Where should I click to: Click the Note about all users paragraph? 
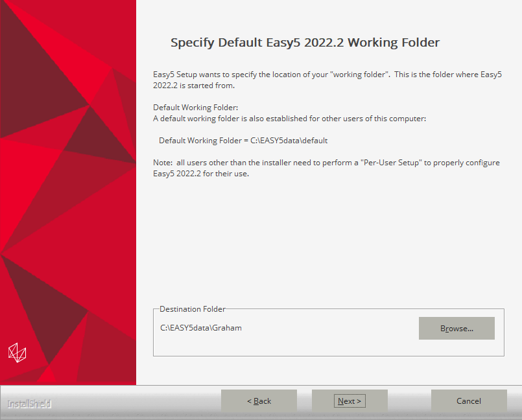click(326, 169)
